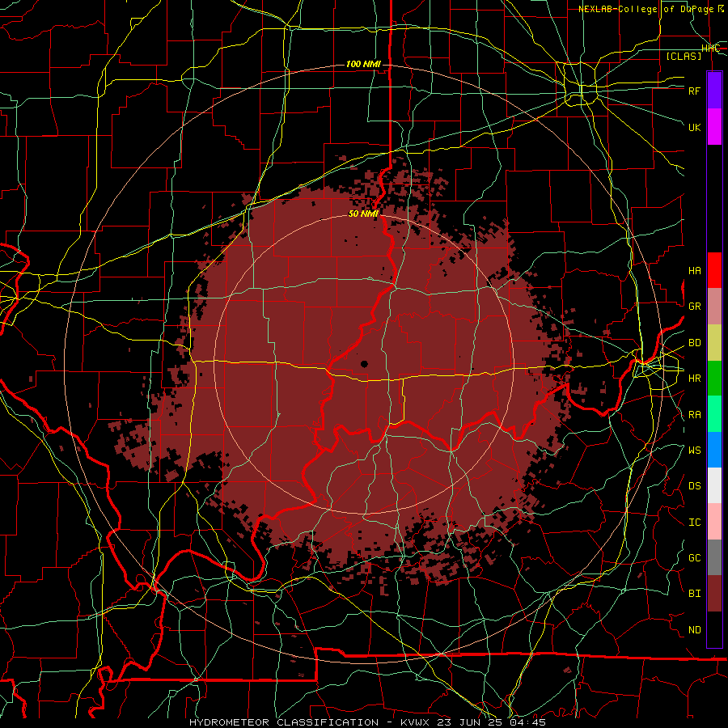Click the 100 NMI range ring label

pyautogui.click(x=363, y=64)
